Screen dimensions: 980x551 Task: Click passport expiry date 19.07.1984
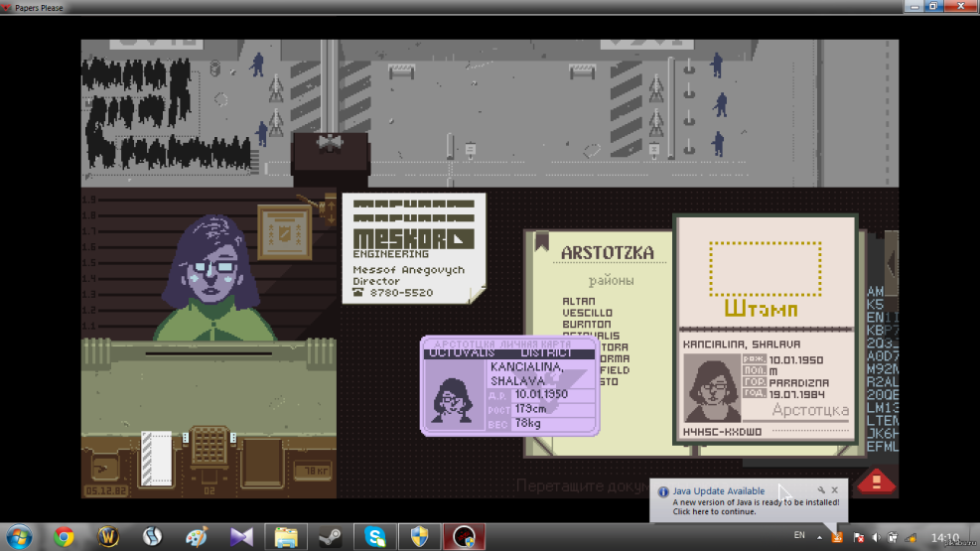click(x=797, y=394)
